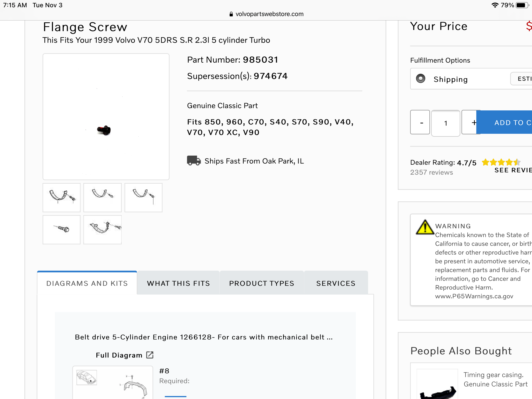Viewport: 532px width, 399px height.
Task: Open the Services tab
Action: pos(336,283)
